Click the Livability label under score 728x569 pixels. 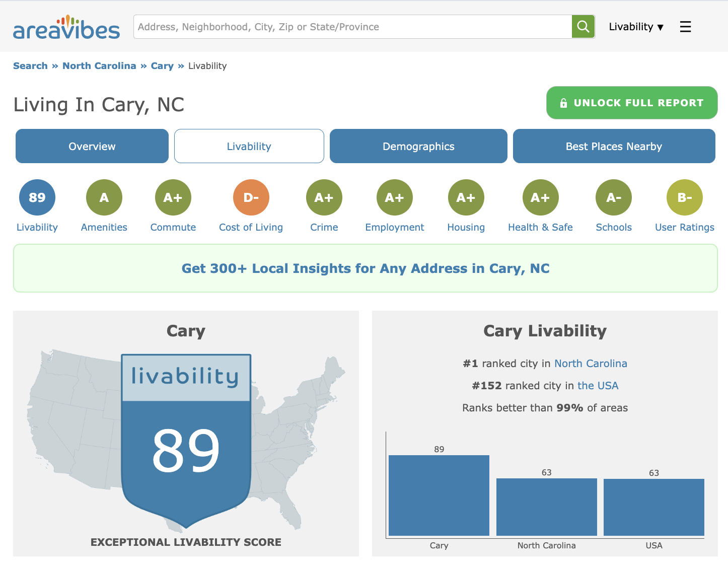(37, 227)
